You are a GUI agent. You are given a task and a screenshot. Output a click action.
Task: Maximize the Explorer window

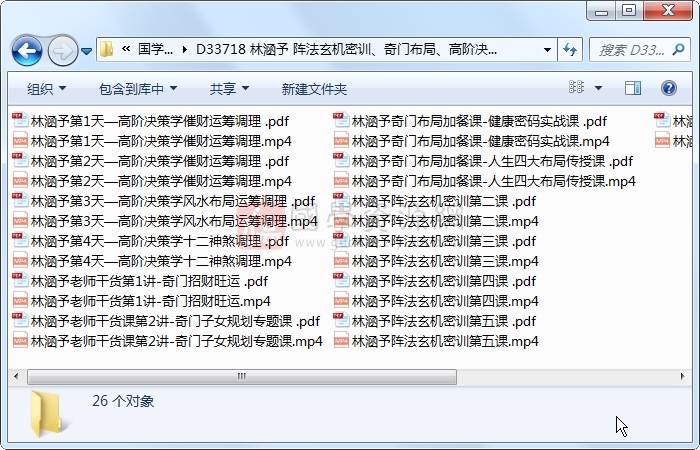click(x=629, y=11)
